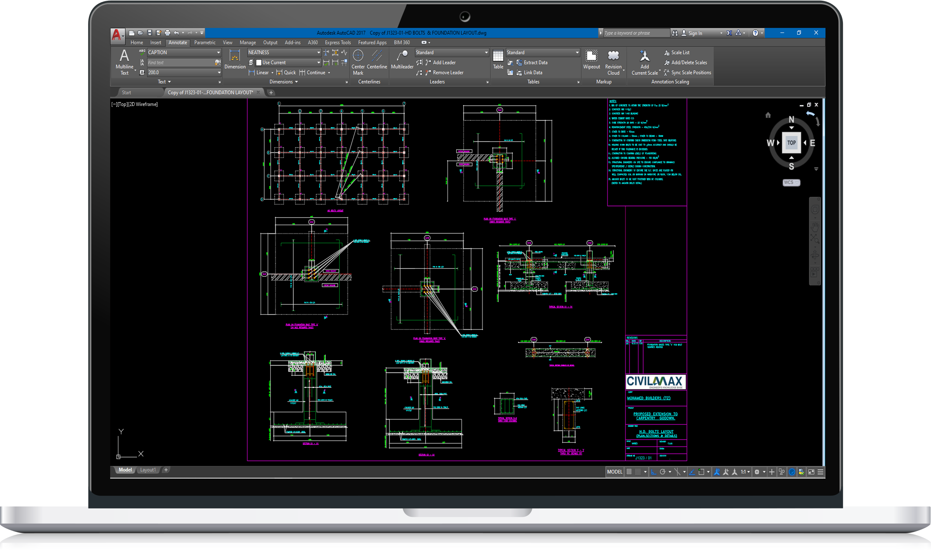Toggle isometric drafting in status bar
931x560 pixels.
[677, 472]
